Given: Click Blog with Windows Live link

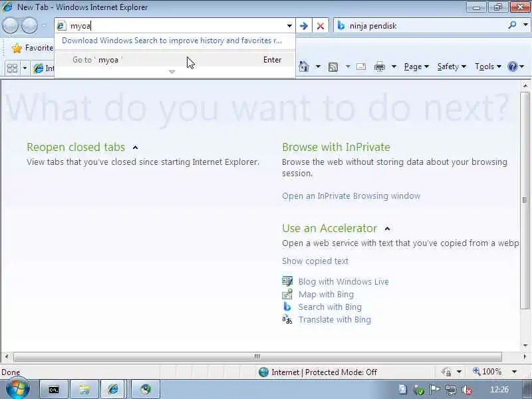Looking at the screenshot, I should click(343, 281).
